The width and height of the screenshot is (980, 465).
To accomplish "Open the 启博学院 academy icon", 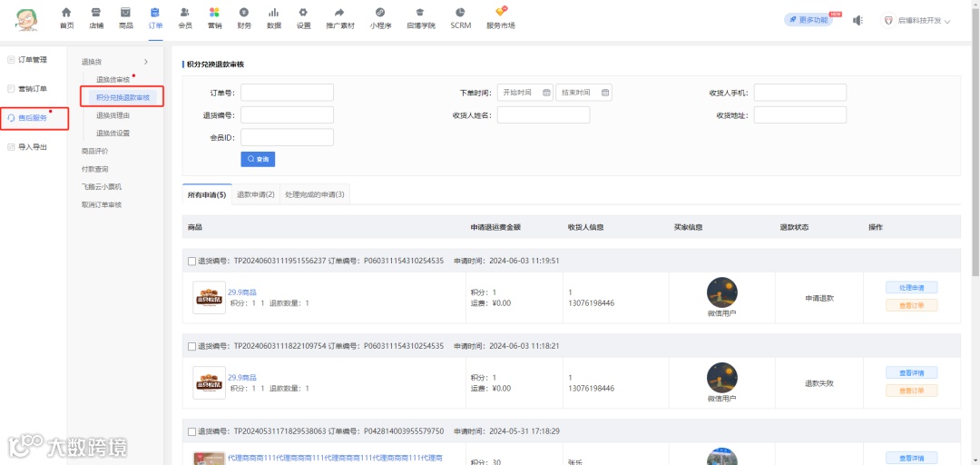I will point(421,13).
